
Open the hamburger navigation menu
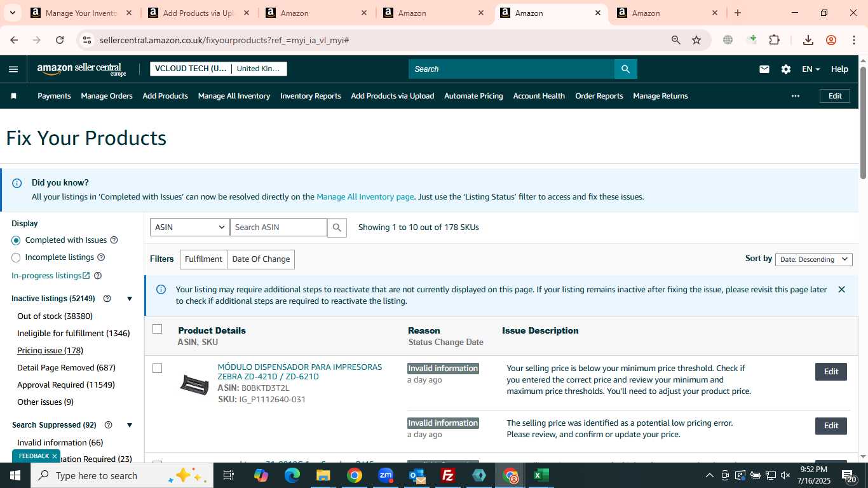pos(13,69)
